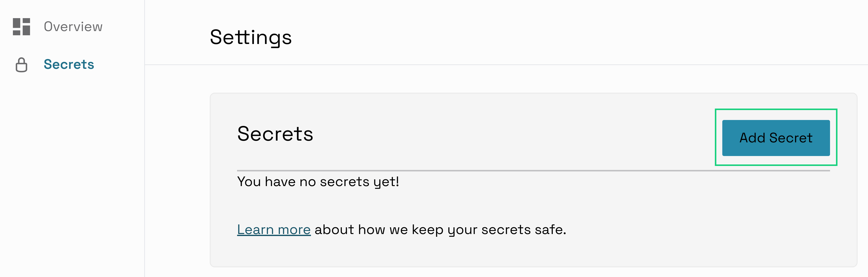868x277 pixels.
Task: Click the Settings page heading
Action: (x=251, y=38)
